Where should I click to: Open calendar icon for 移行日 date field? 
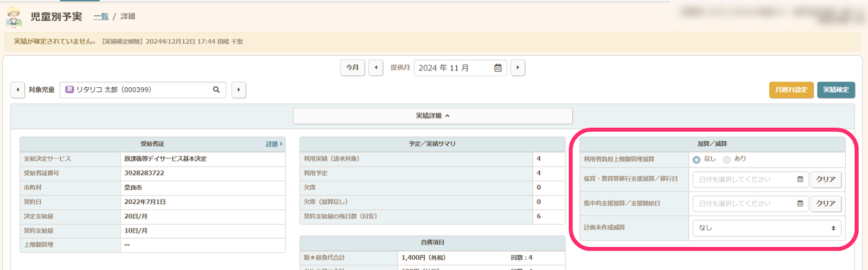pos(800,179)
